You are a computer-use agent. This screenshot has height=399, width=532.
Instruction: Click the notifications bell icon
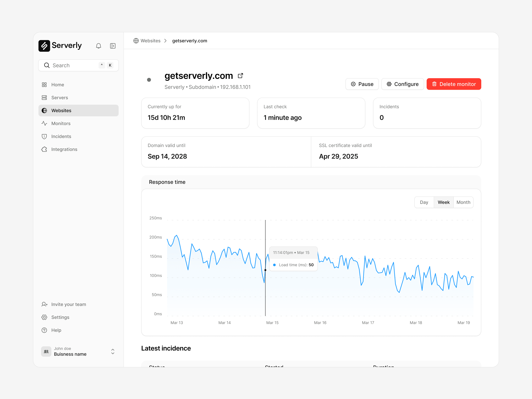click(98, 46)
